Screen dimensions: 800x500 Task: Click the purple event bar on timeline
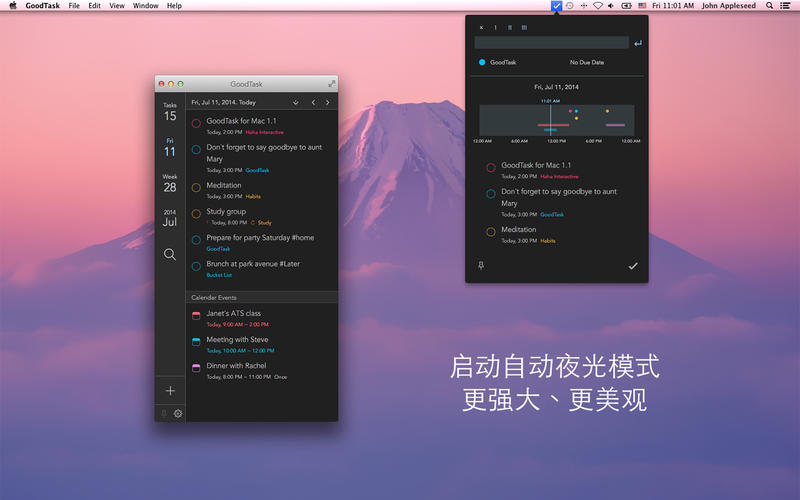615,125
